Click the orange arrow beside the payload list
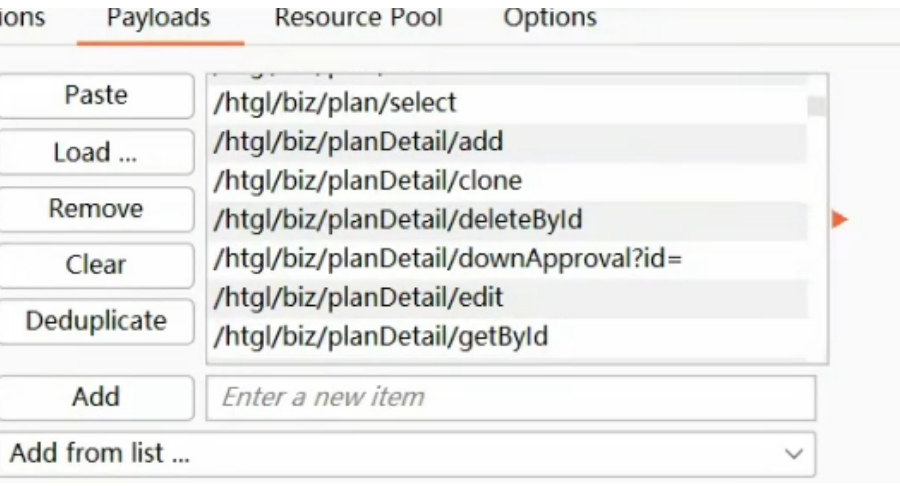900x486 pixels. pos(840,219)
